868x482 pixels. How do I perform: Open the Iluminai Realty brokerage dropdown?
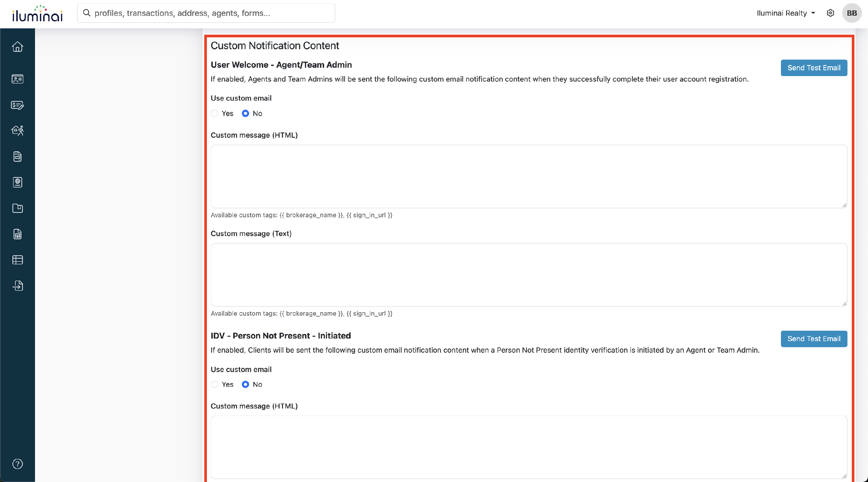pyautogui.click(x=786, y=13)
